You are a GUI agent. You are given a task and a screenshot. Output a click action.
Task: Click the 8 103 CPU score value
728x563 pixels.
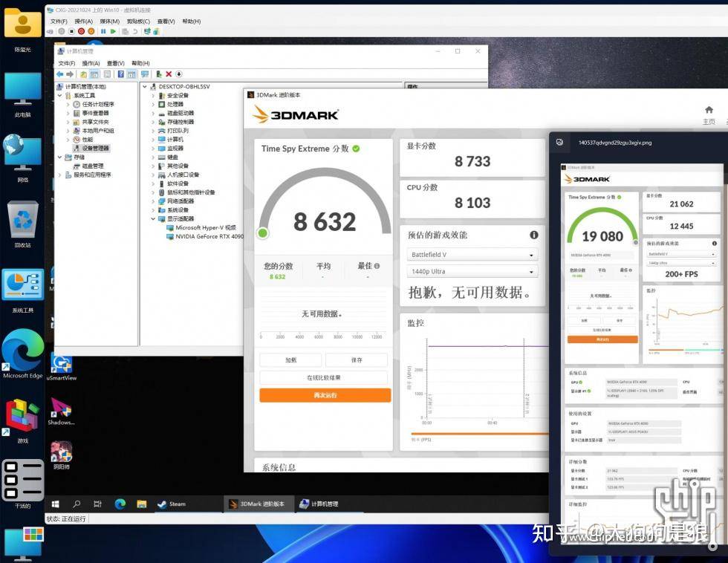(472, 202)
